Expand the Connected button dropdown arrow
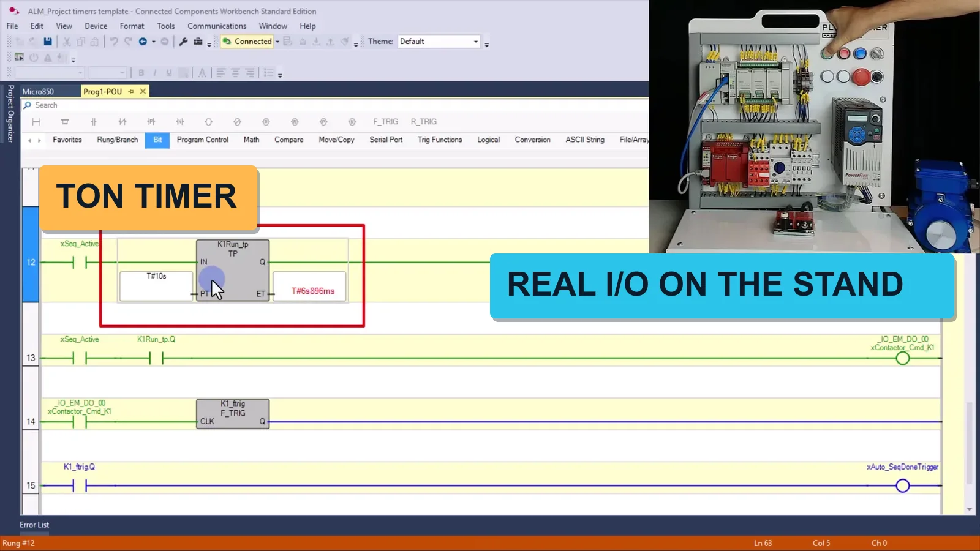This screenshot has height=551, width=980. (x=277, y=42)
